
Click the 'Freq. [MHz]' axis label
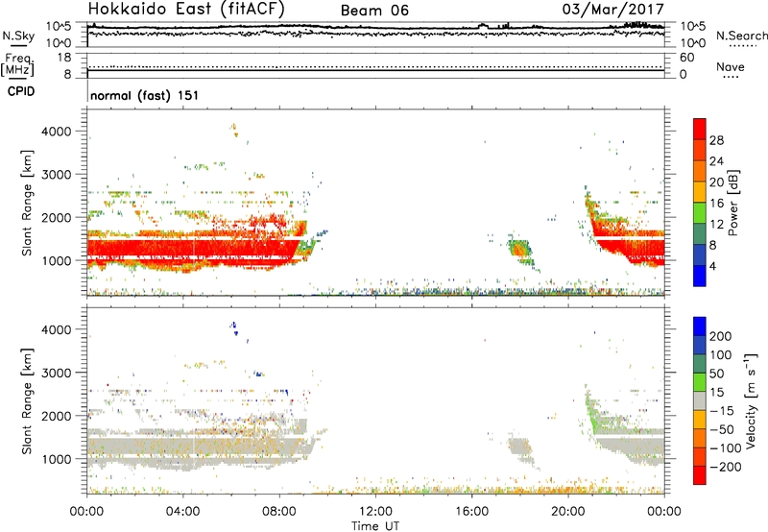pos(17,64)
